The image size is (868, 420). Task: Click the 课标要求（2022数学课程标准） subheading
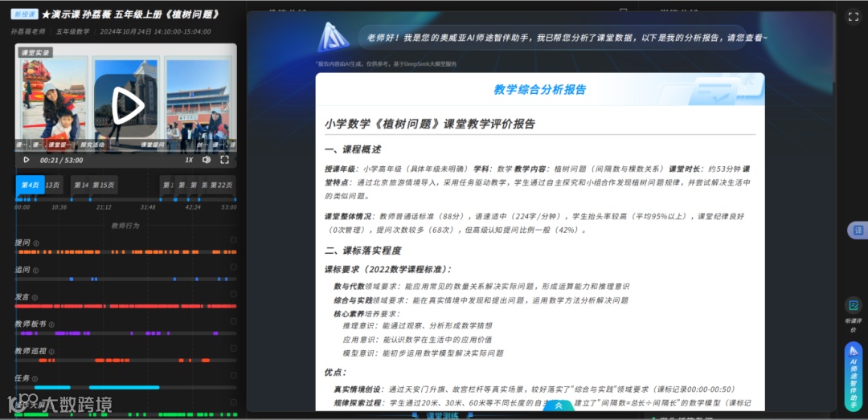[388, 270]
